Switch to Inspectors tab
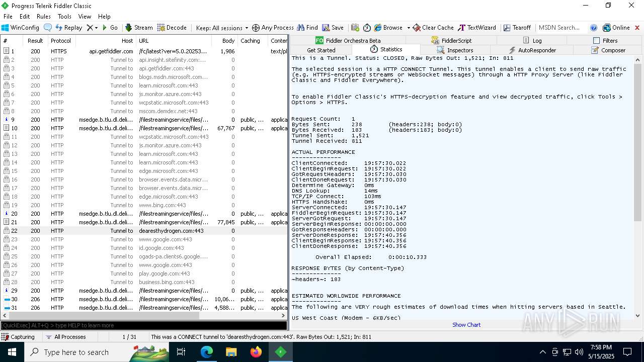644x362 pixels. click(455, 50)
